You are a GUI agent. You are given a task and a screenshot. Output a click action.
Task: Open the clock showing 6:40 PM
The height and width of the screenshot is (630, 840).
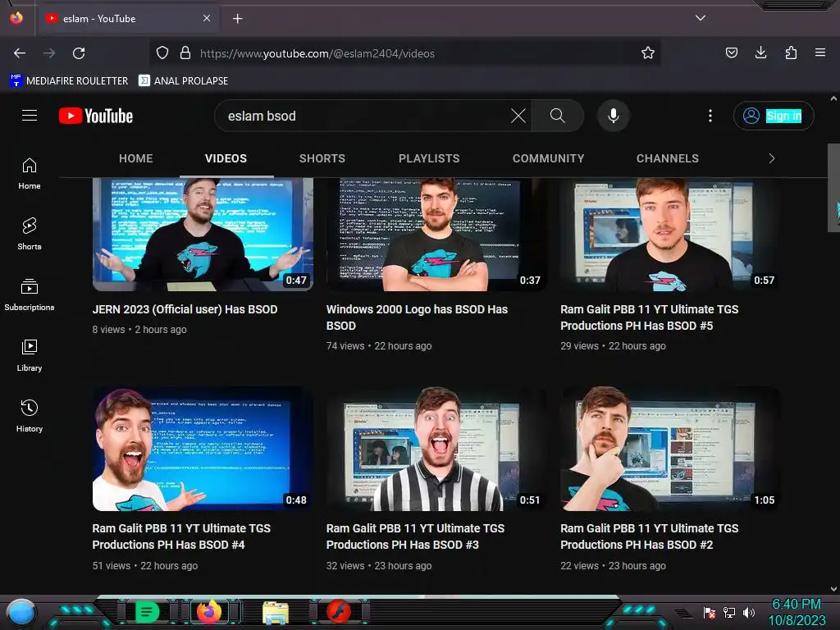(x=797, y=612)
